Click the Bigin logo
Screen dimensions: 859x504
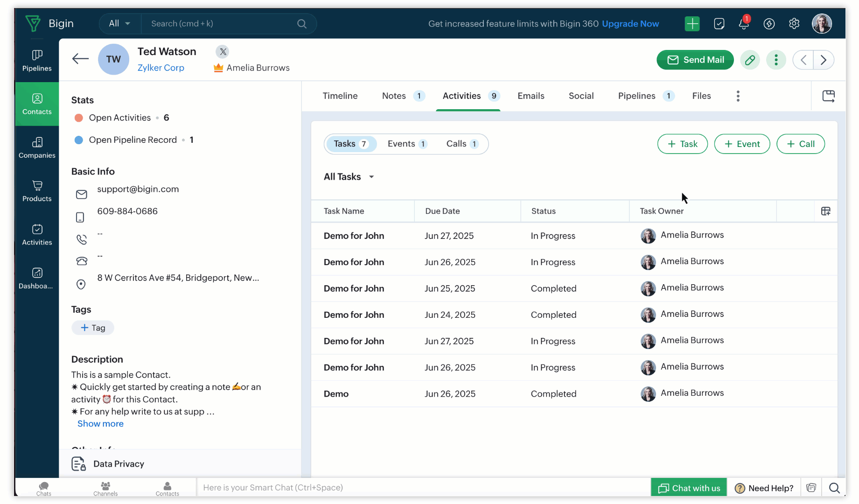coord(49,23)
